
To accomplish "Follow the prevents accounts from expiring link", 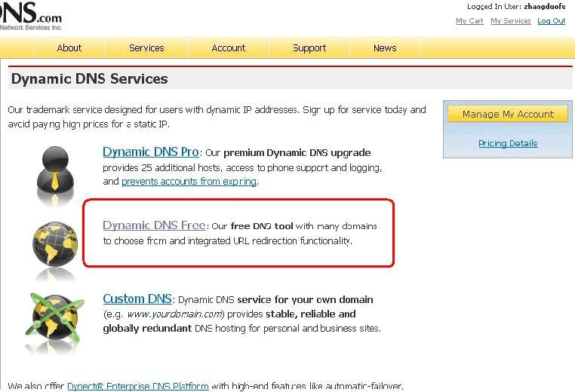I will point(189,182).
